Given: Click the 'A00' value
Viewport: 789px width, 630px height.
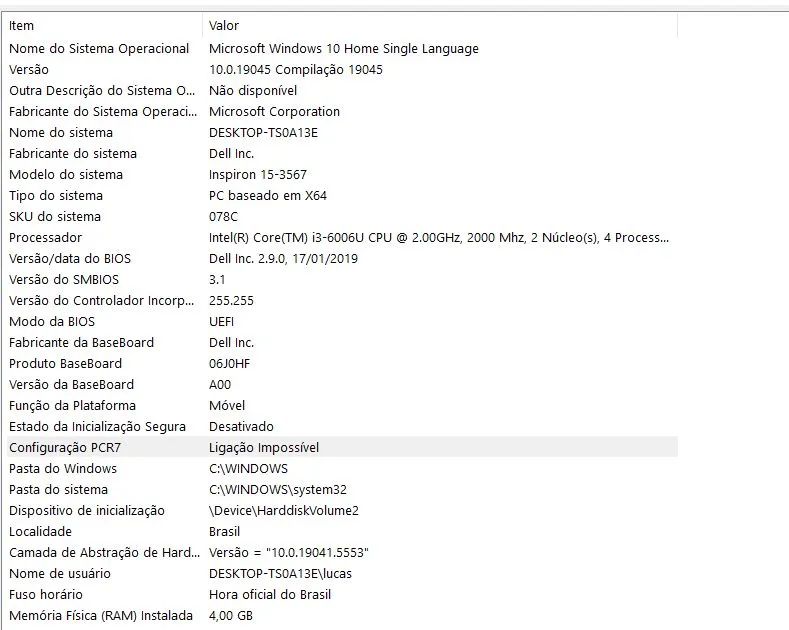Looking at the screenshot, I should [x=220, y=385].
